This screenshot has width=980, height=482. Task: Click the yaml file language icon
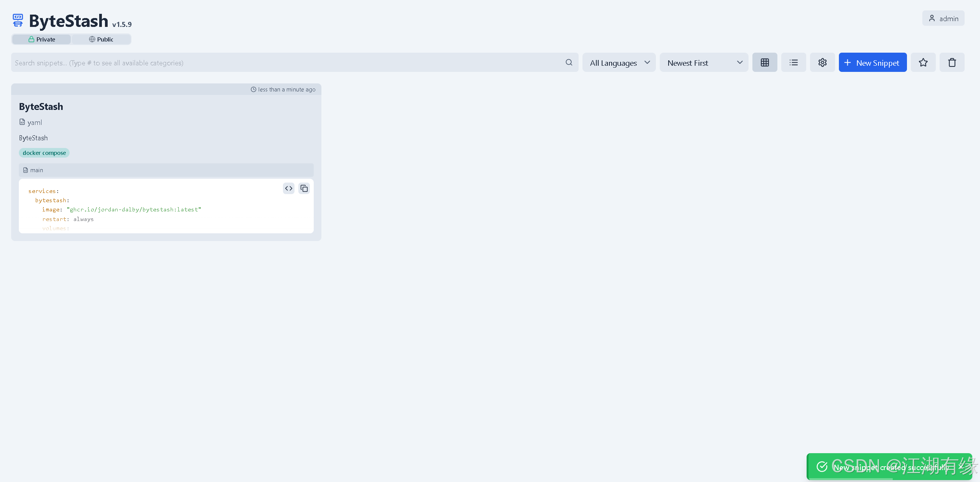point(22,122)
